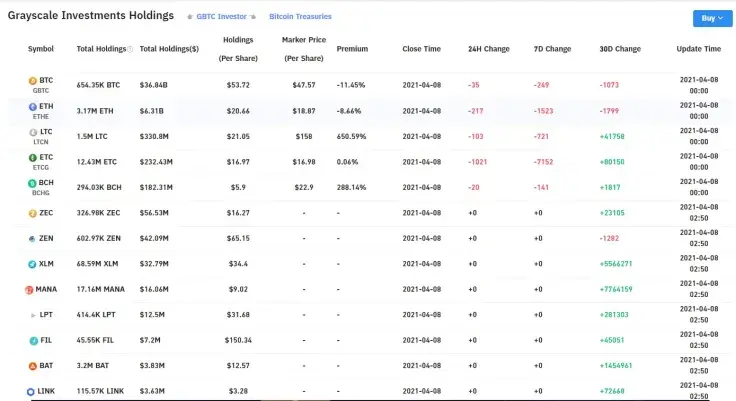The width and height of the screenshot is (736, 401).
Task: Open the Bitcoin Treasuries link
Action: 300,16
